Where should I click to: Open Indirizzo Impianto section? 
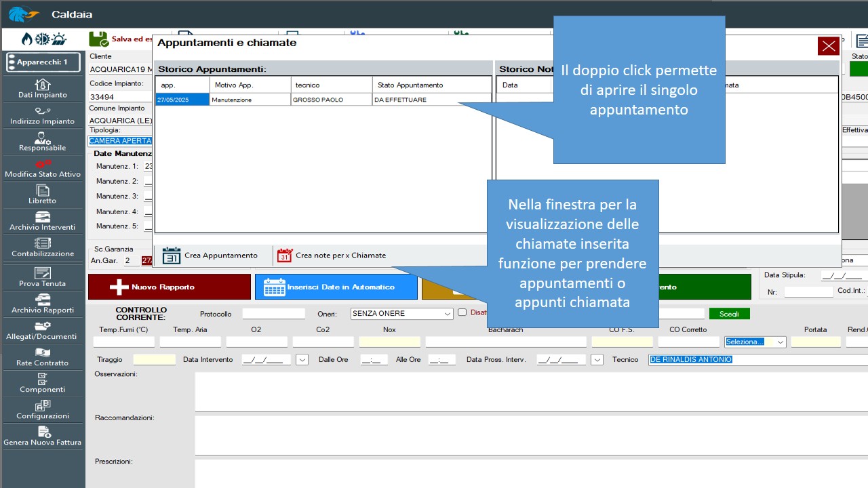pos(43,115)
